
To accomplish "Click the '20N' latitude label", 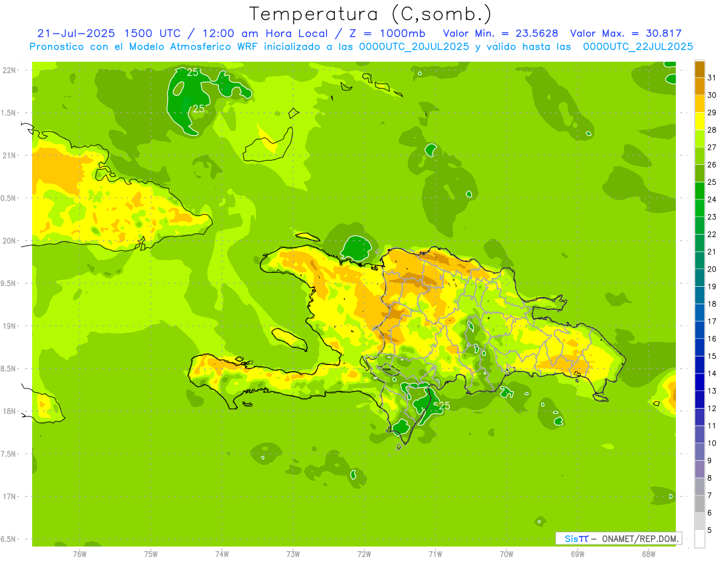I will click(9, 241).
